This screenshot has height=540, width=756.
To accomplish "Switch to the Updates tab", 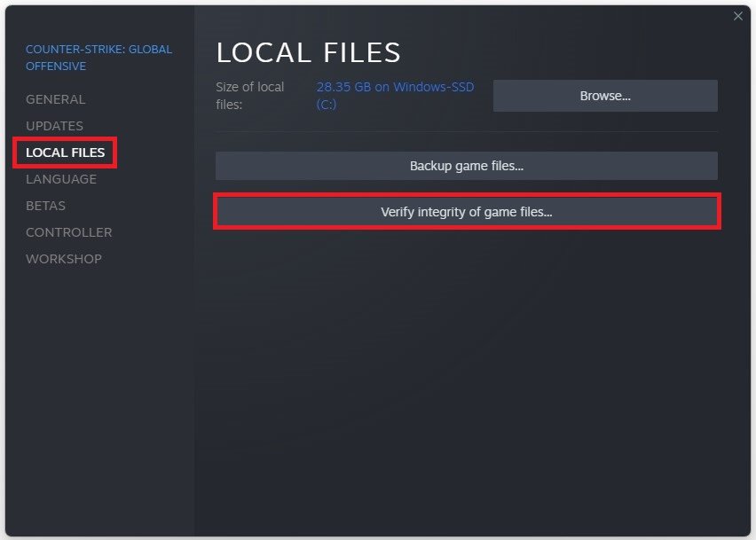I will click(x=54, y=126).
